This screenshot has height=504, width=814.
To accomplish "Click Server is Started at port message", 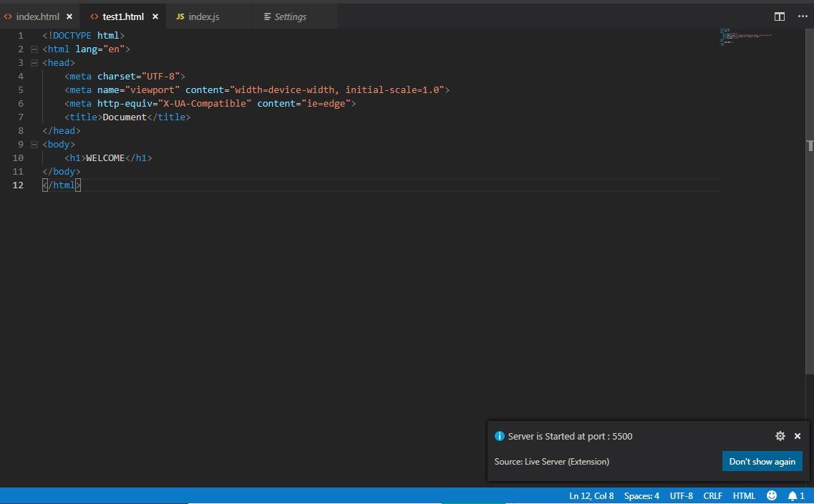I will click(570, 436).
